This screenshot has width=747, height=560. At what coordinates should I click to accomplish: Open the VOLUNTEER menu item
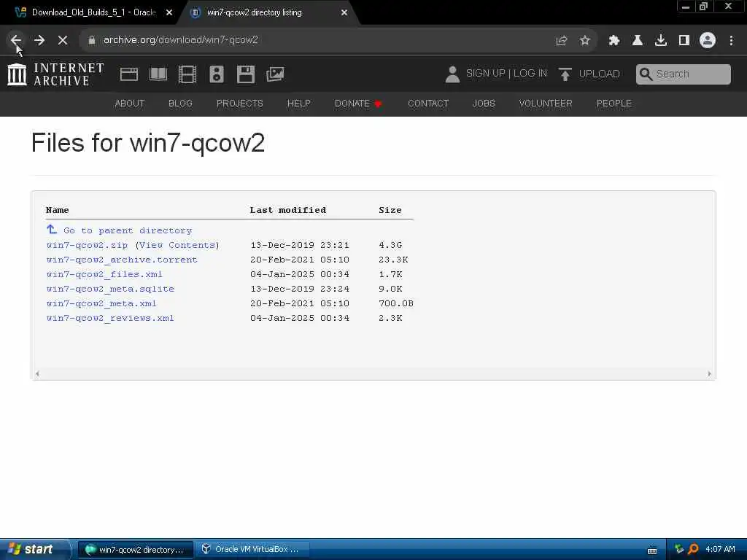546,104
